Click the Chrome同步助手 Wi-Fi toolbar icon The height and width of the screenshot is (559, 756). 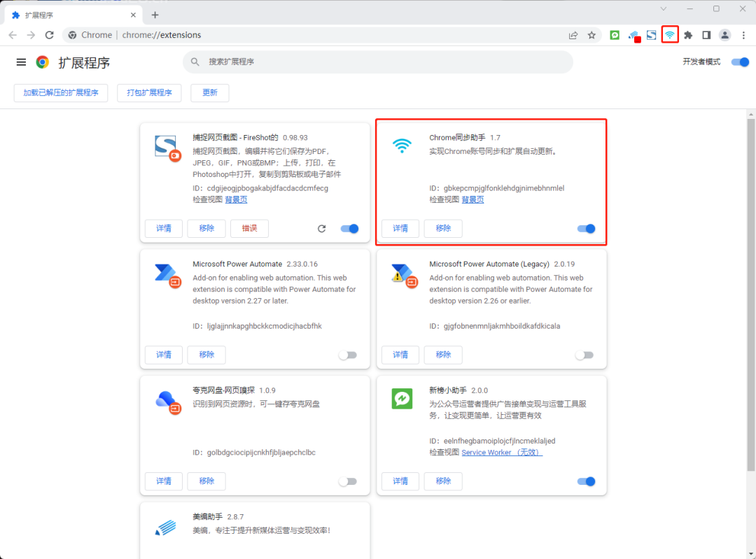670,35
